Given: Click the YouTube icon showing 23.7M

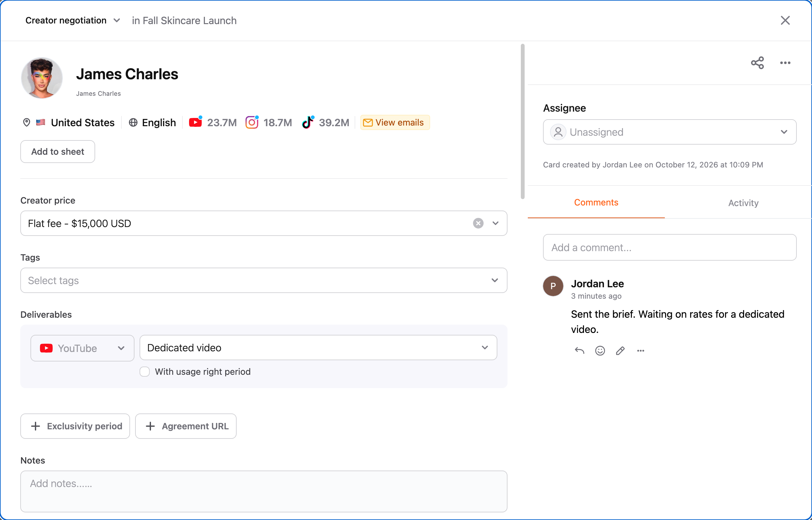Looking at the screenshot, I should 195,122.
